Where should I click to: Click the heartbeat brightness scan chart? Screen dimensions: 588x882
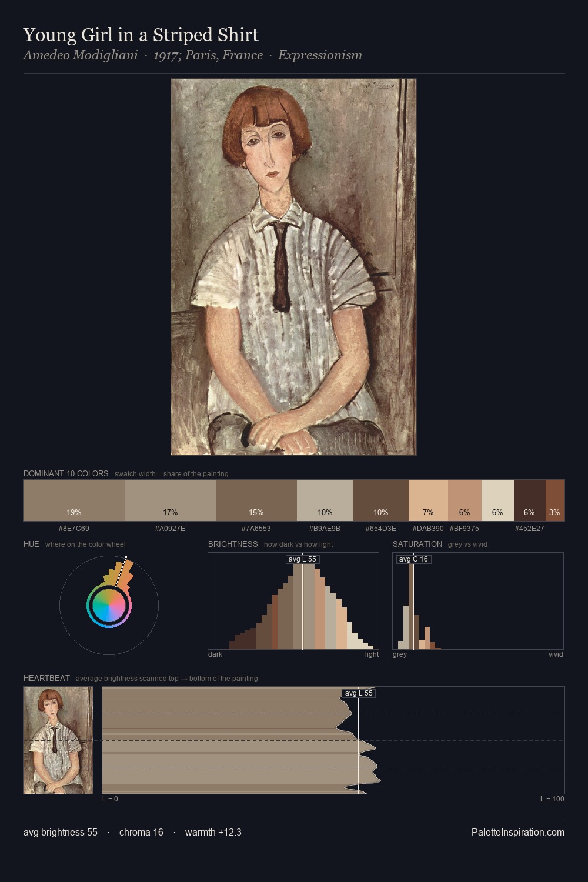tap(333, 740)
